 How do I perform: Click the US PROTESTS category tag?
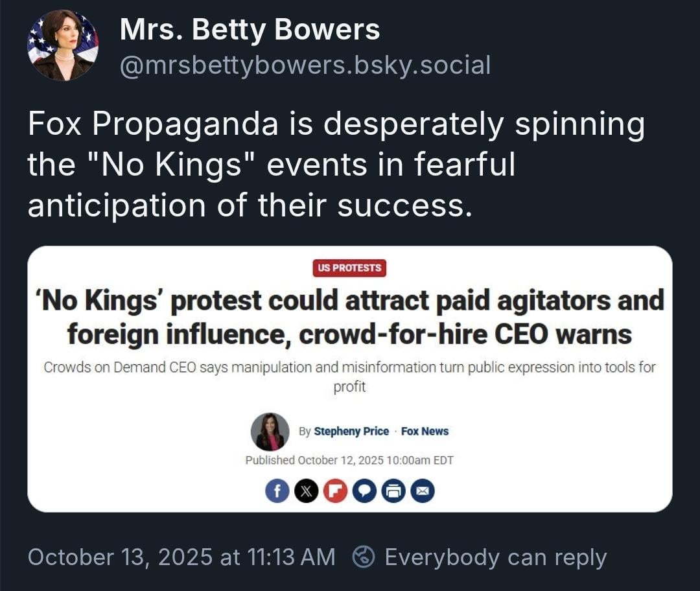pos(350,268)
